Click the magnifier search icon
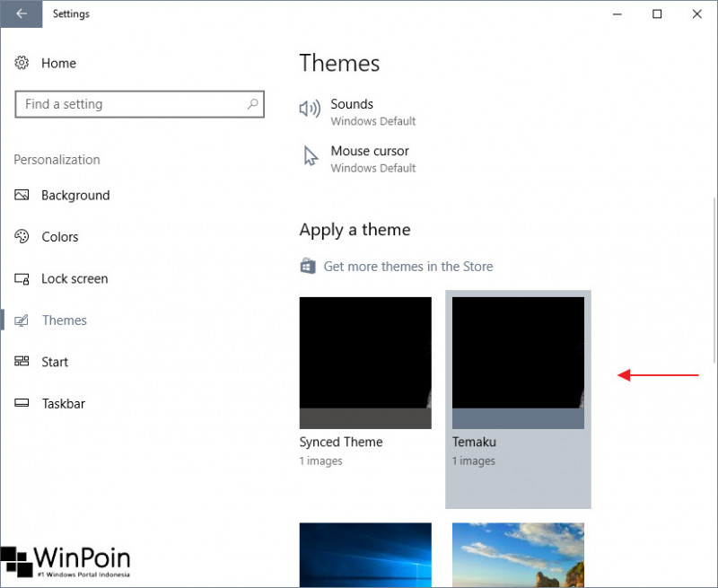The image size is (718, 588). click(252, 104)
